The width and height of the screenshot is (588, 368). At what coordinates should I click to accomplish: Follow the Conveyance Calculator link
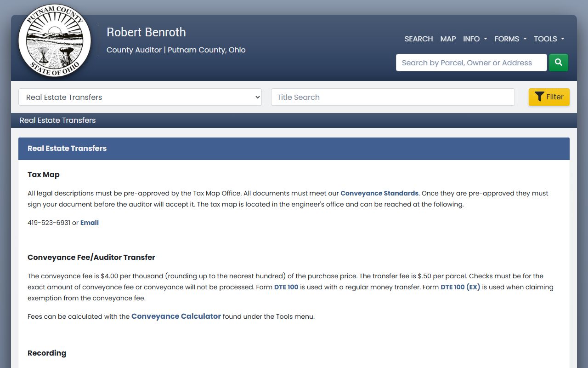coord(176,316)
